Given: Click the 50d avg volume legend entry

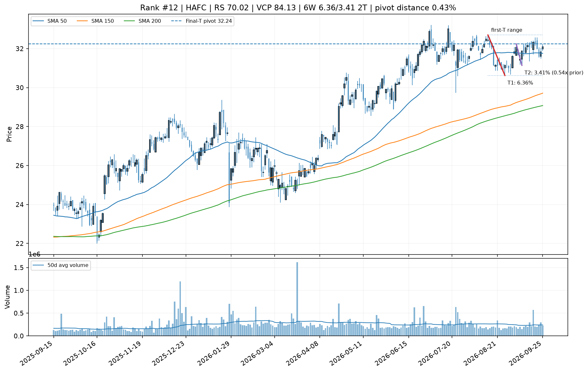Looking at the screenshot, I should point(61,265).
